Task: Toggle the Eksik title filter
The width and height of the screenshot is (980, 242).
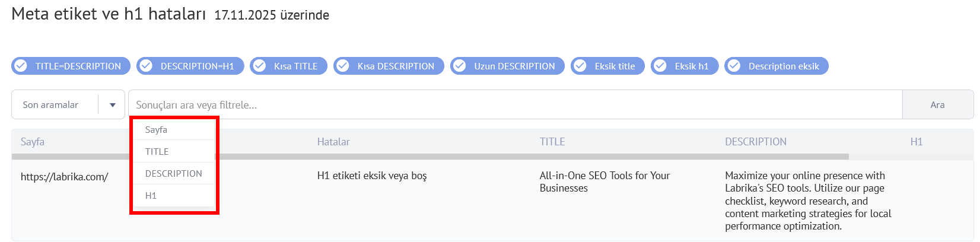Action: click(x=607, y=66)
